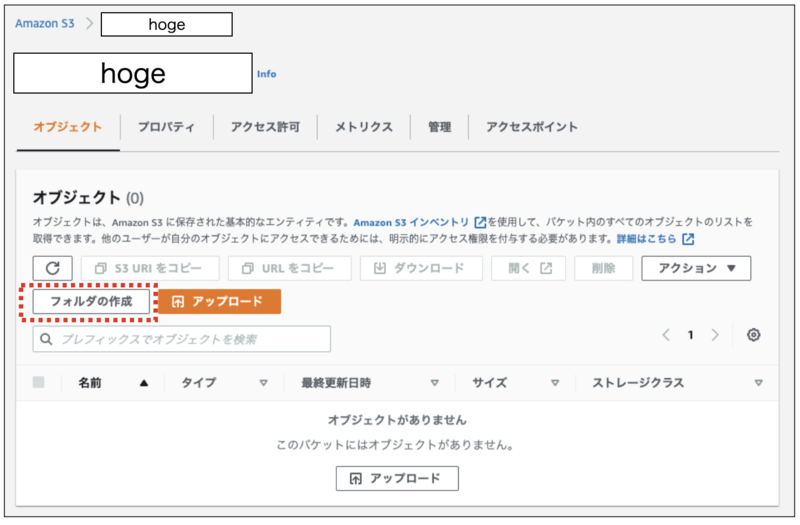Click the page number 1
800x525 pixels.
coord(690,335)
